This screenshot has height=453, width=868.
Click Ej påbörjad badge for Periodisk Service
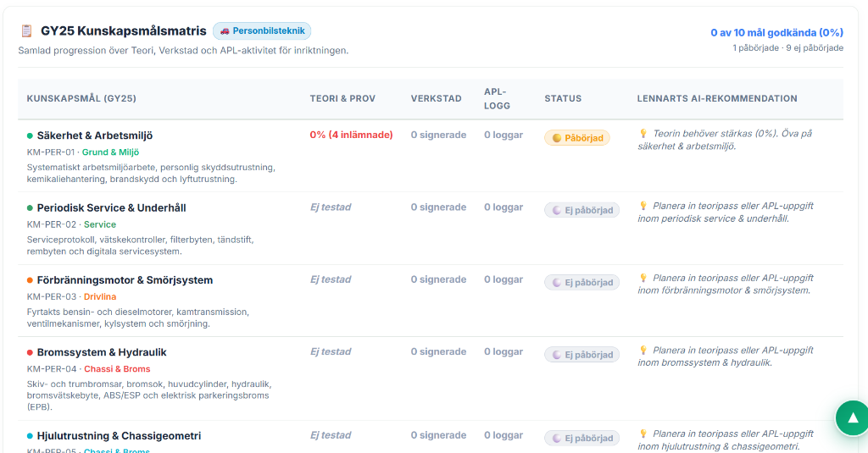[x=581, y=210]
